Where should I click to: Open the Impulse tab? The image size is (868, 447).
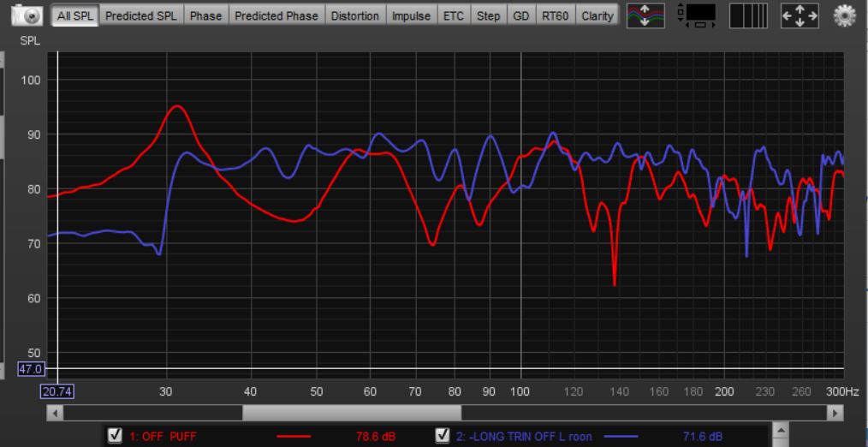click(411, 16)
